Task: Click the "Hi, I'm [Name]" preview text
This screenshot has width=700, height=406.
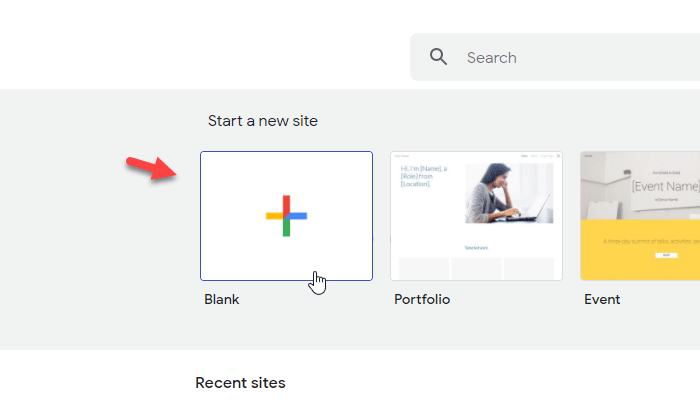Action: pos(424,177)
